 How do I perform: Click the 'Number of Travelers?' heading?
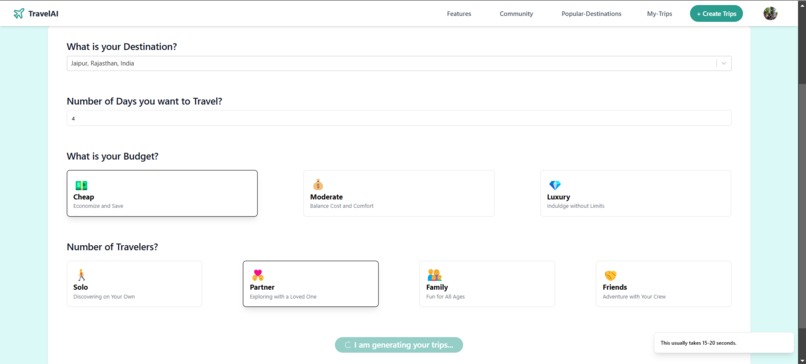(x=112, y=247)
